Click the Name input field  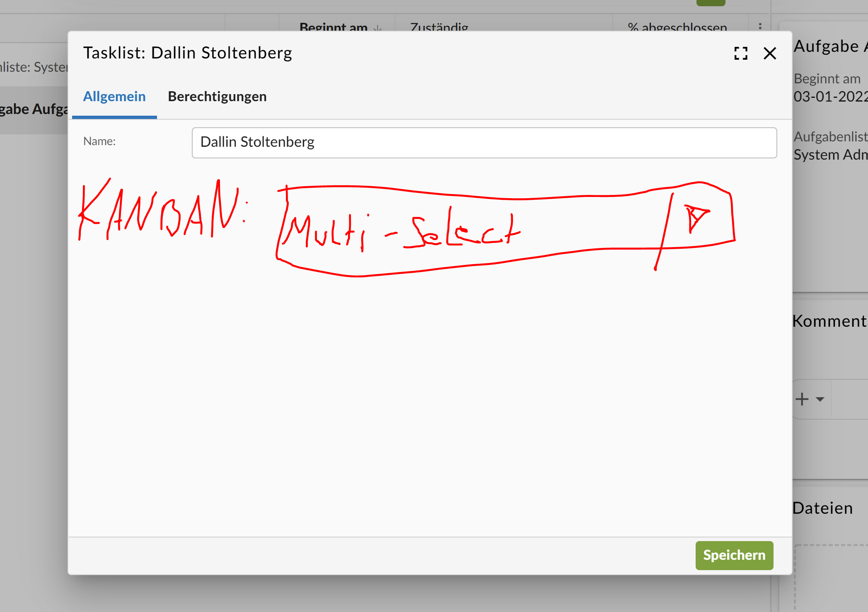[x=484, y=143]
